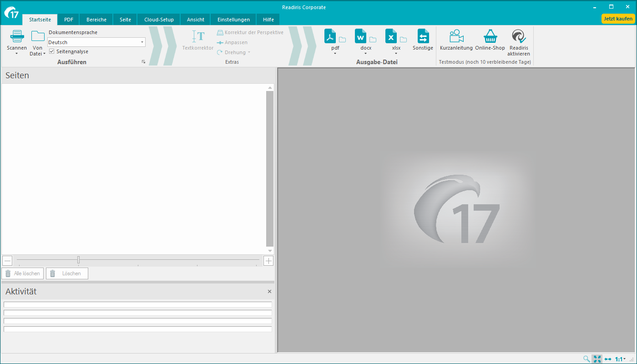Click the thumbnail zoom plus button

point(268,261)
